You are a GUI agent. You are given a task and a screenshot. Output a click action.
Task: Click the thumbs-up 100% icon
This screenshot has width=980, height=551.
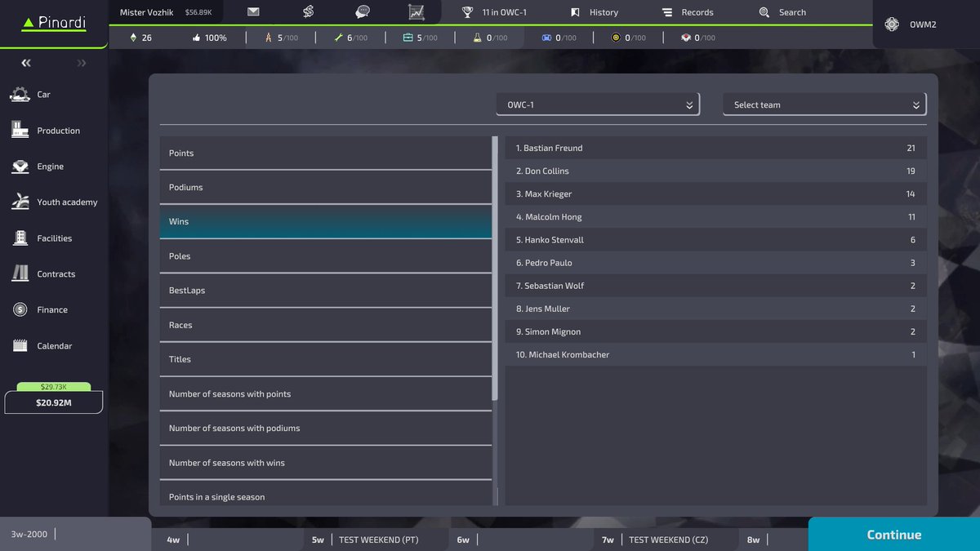pos(196,38)
